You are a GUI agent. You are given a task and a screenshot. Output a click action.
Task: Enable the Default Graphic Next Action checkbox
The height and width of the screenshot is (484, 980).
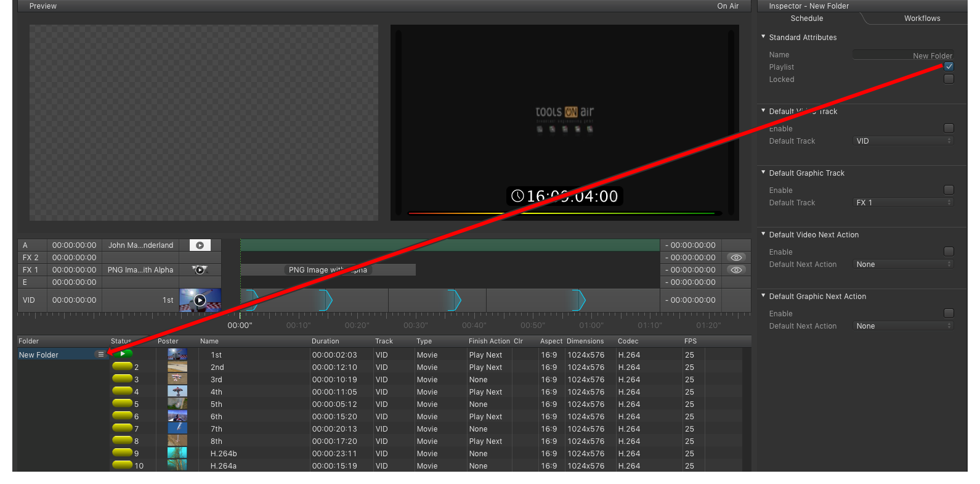click(x=949, y=313)
